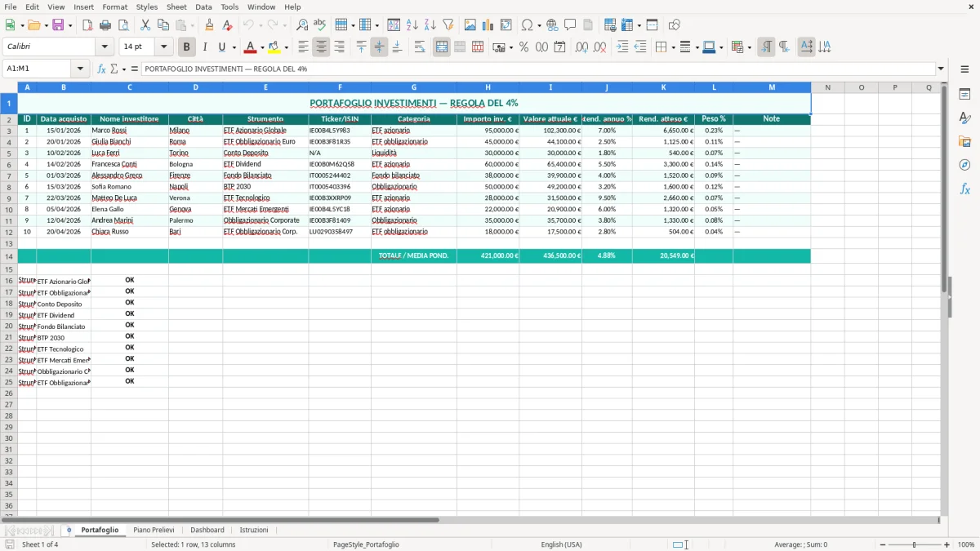This screenshot has width=980, height=551.
Task: Open the Data menu
Action: pos(203,7)
